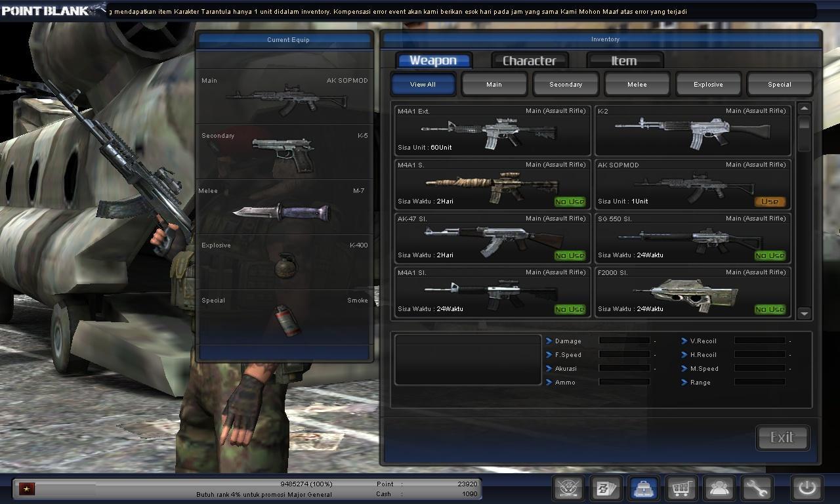Filter inventory by Special weapons
Screen dimensions: 840x504
coord(780,84)
